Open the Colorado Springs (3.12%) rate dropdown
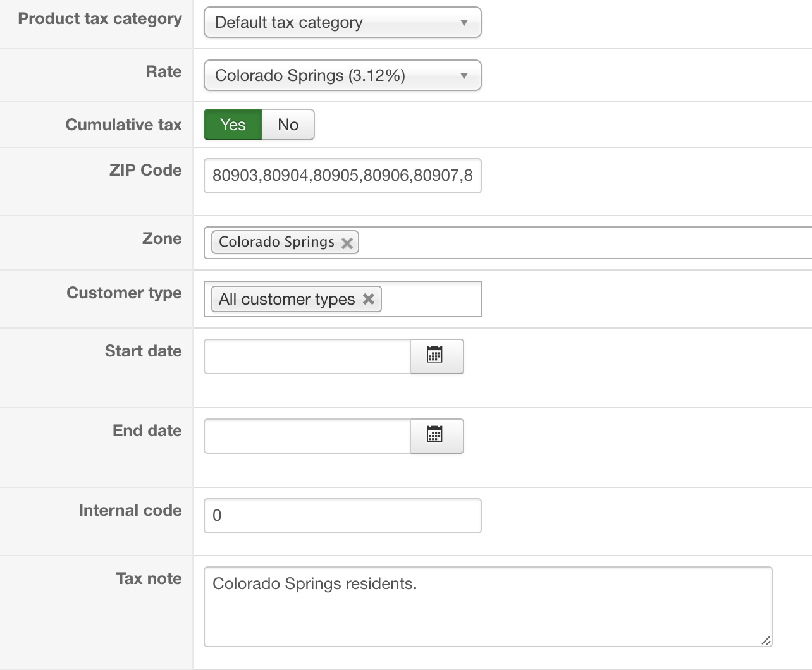This screenshot has height=670, width=812. pyautogui.click(x=329, y=76)
